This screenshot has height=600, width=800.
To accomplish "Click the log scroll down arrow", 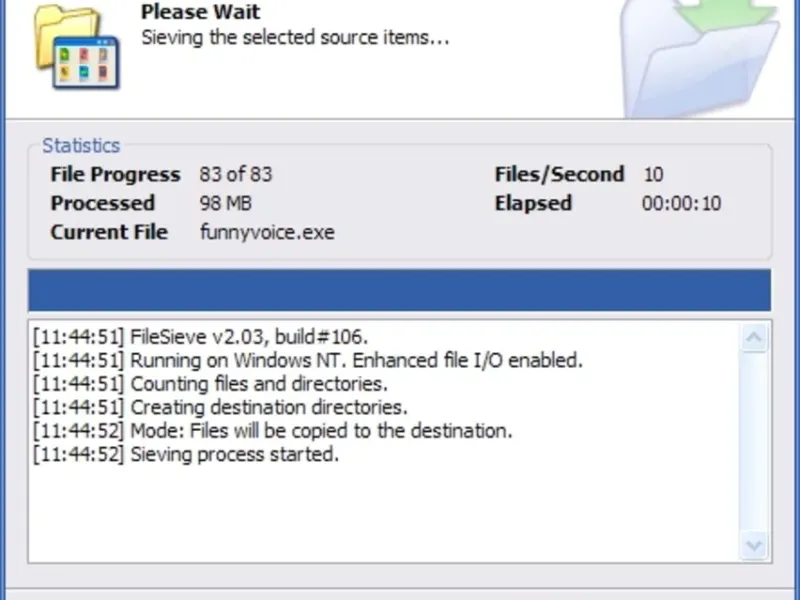I will (x=754, y=544).
